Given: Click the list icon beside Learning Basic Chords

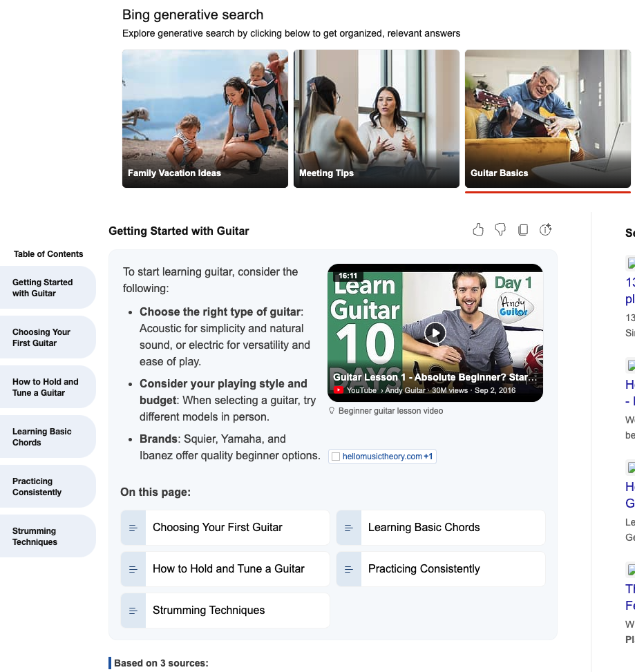Looking at the screenshot, I should [x=349, y=528].
